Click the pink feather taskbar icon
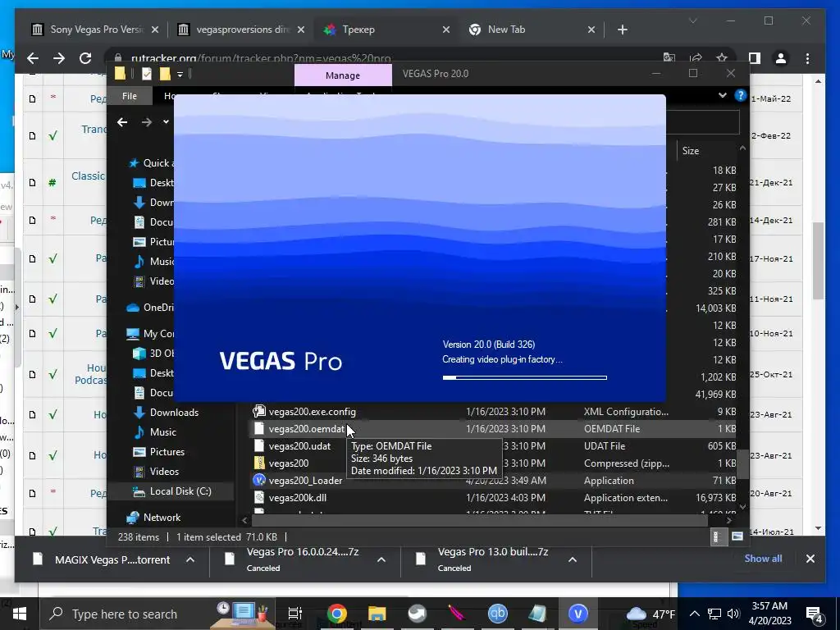 pyautogui.click(x=457, y=614)
